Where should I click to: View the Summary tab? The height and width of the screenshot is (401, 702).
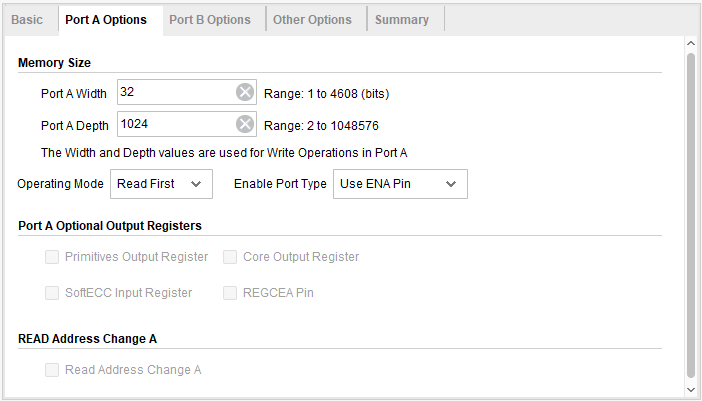click(x=402, y=20)
